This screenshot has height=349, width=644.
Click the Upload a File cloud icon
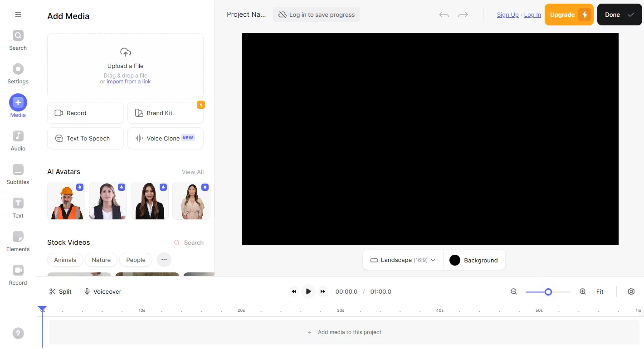[126, 52]
